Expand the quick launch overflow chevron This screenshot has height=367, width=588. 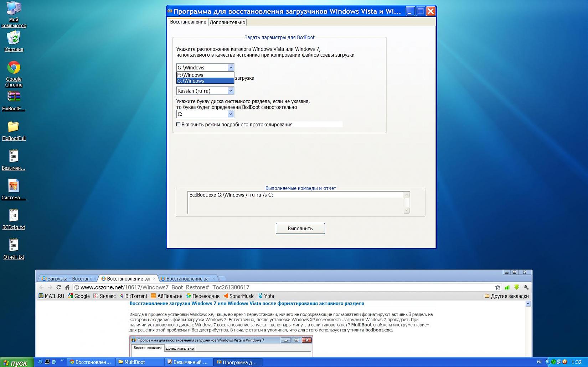(x=62, y=361)
